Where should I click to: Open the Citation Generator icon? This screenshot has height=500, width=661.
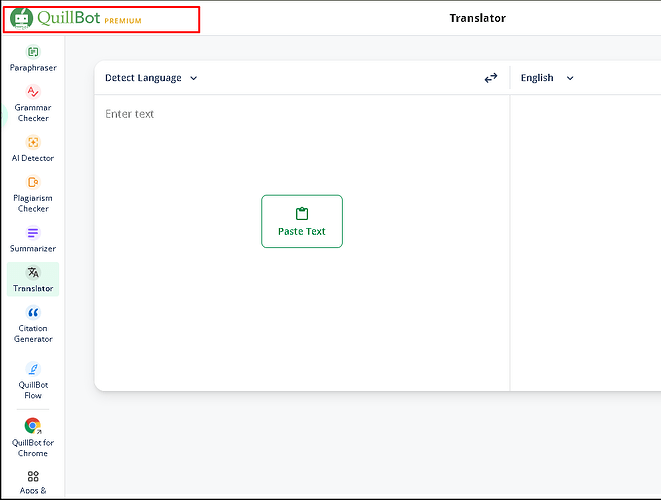pyautogui.click(x=33, y=312)
